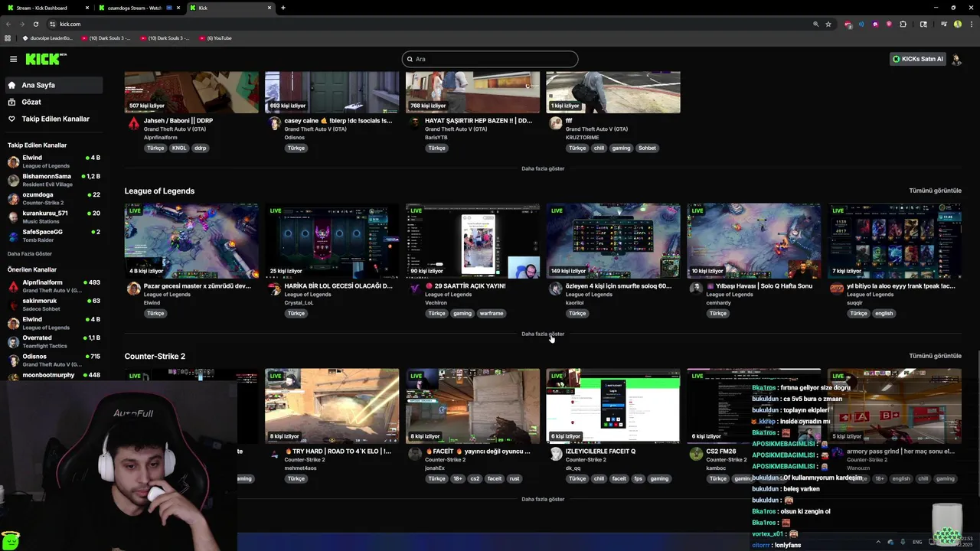980x551 pixels.
Task: Open kaoriiol stream thumbnail
Action: tap(613, 240)
